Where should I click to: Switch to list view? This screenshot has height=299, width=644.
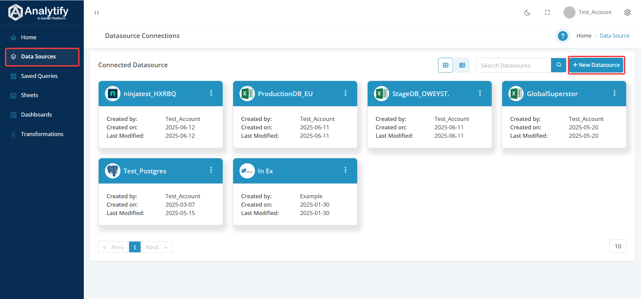[x=462, y=65]
